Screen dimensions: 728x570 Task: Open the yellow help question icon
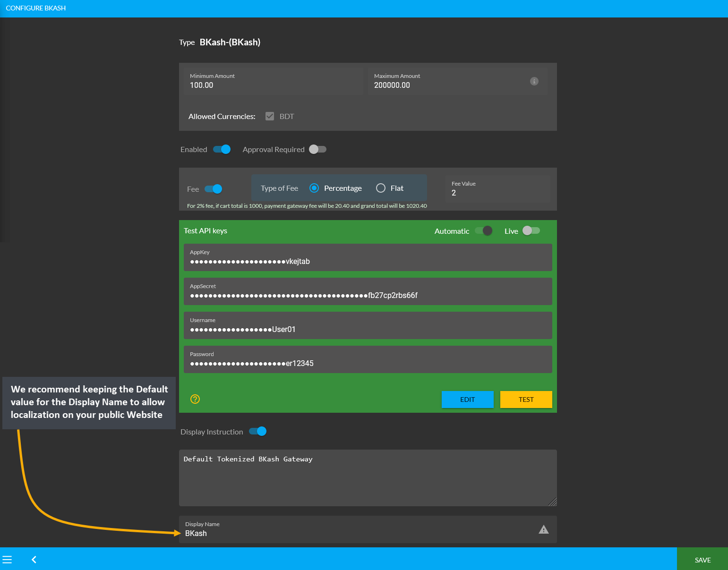pos(195,399)
